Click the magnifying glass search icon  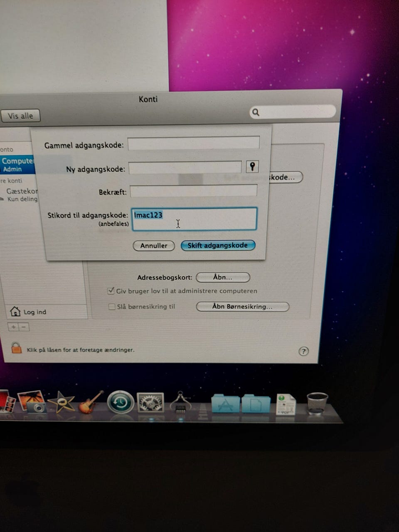click(256, 112)
